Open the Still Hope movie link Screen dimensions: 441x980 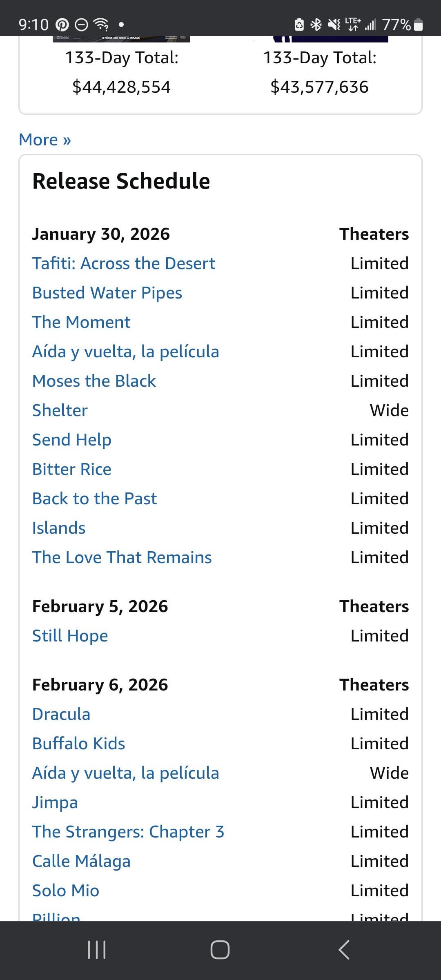click(x=70, y=636)
